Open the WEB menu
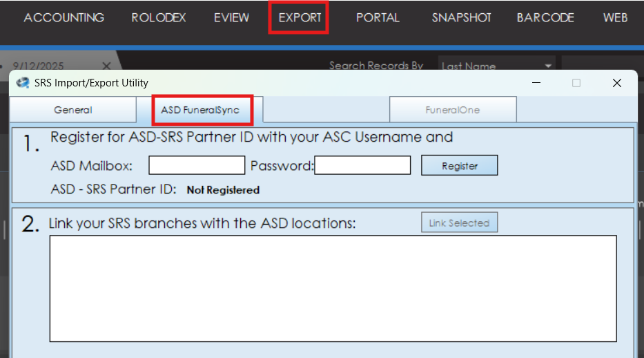Viewport: 644px width, 358px height. coord(615,18)
